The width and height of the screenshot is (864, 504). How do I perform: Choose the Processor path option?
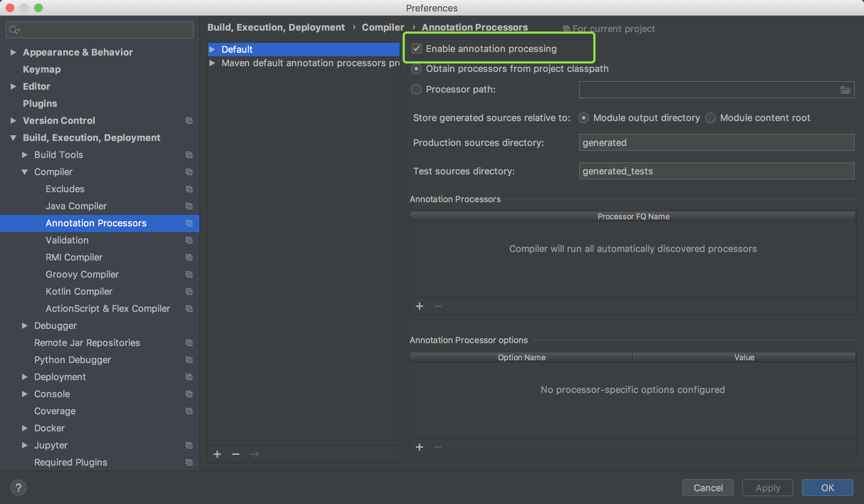click(x=416, y=89)
